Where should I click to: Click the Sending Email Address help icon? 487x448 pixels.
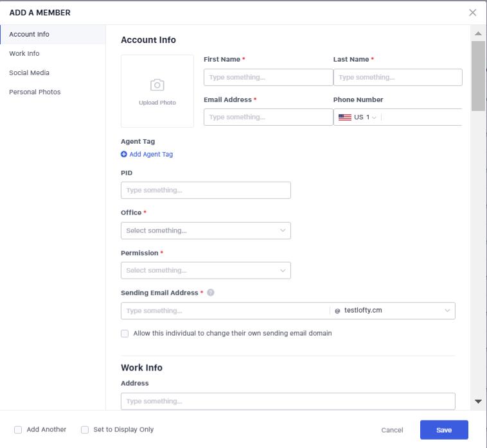pos(211,293)
